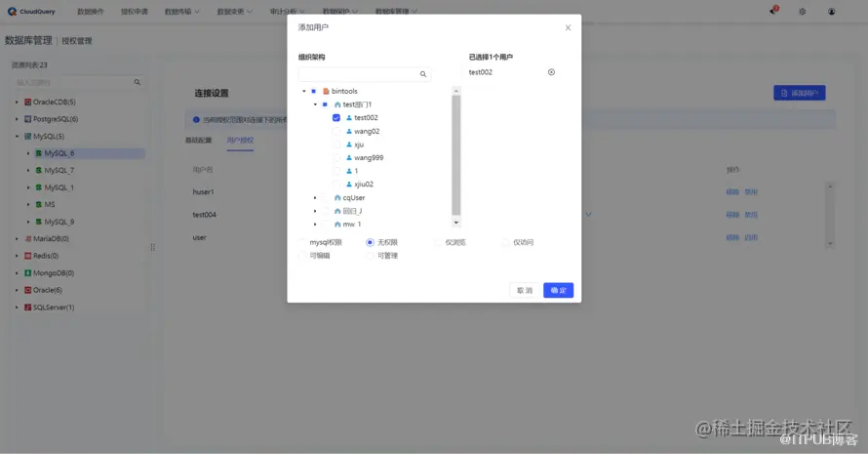
Task: Click the 确定 confirm button
Action: coord(558,291)
